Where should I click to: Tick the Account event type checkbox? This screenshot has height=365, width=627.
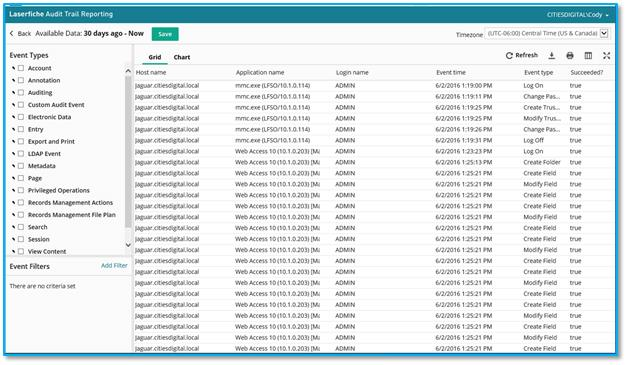[x=21, y=68]
